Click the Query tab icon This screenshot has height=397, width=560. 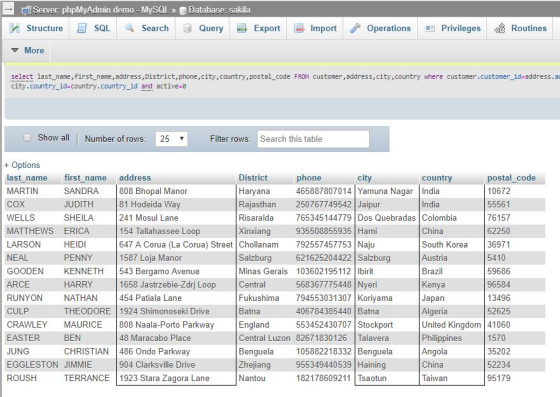pos(187,28)
